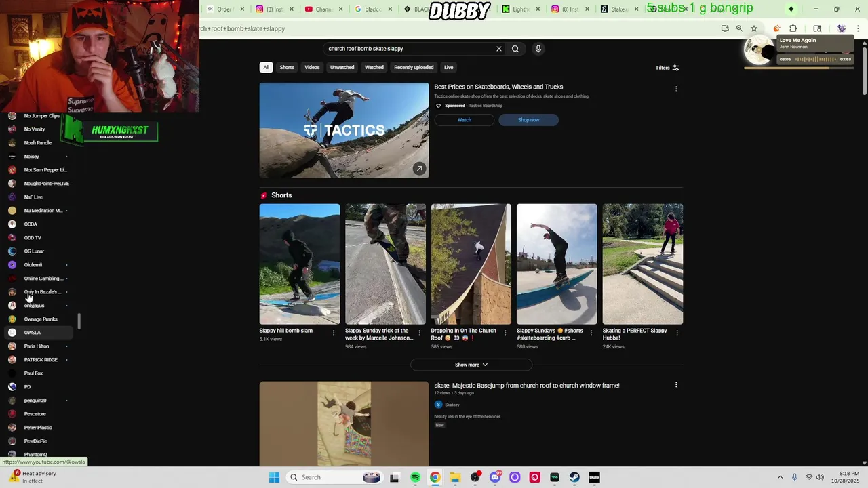This screenshot has width=868, height=488.
Task: Select the Unwatched filter chip
Action: point(342,67)
